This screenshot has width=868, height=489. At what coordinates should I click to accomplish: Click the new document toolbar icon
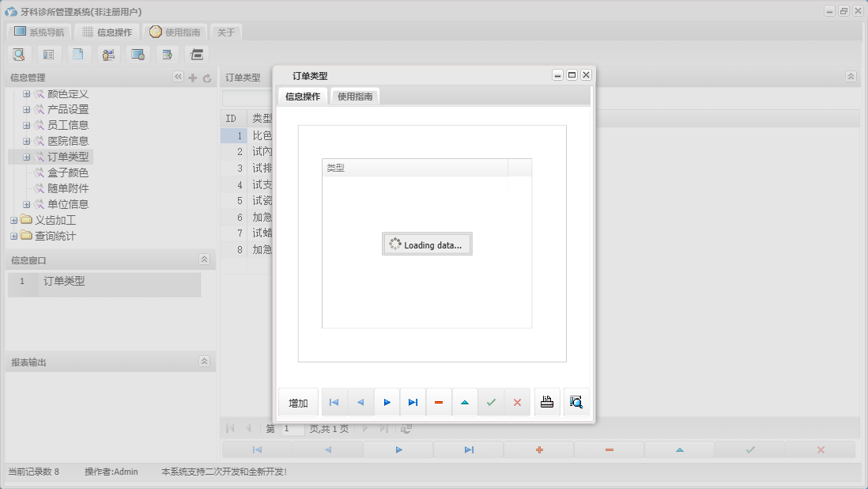(x=78, y=54)
